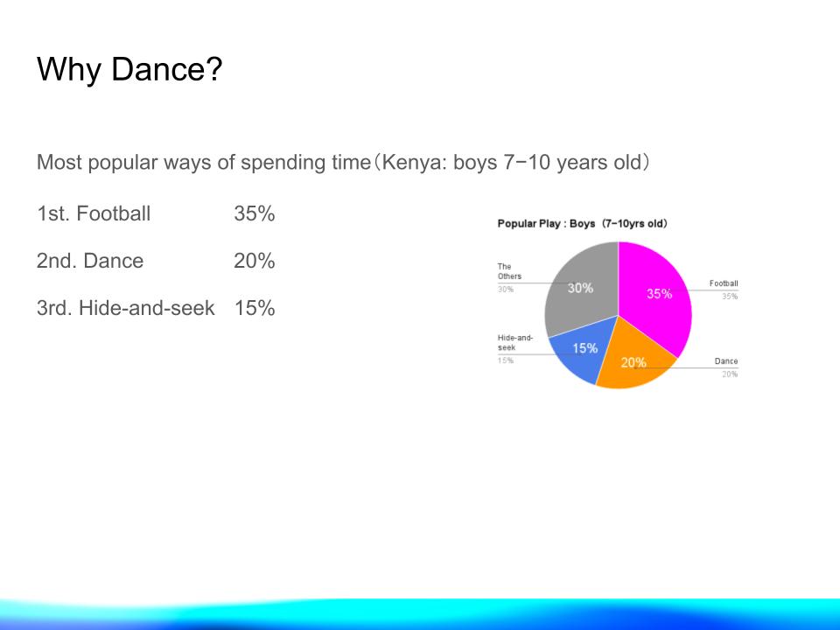Image resolution: width=840 pixels, height=630 pixels.
Task: Click the "2nd. Dance" list entry
Action: click(x=90, y=261)
